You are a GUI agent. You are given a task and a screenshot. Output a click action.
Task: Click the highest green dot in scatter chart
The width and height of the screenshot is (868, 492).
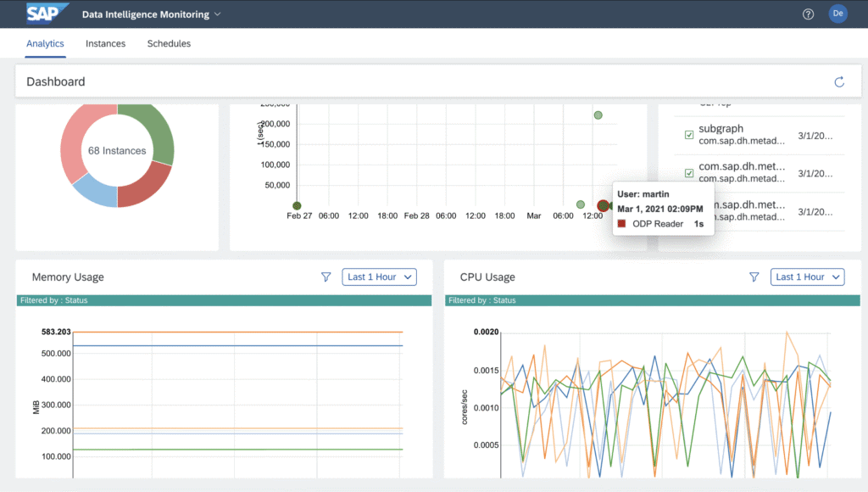598,115
